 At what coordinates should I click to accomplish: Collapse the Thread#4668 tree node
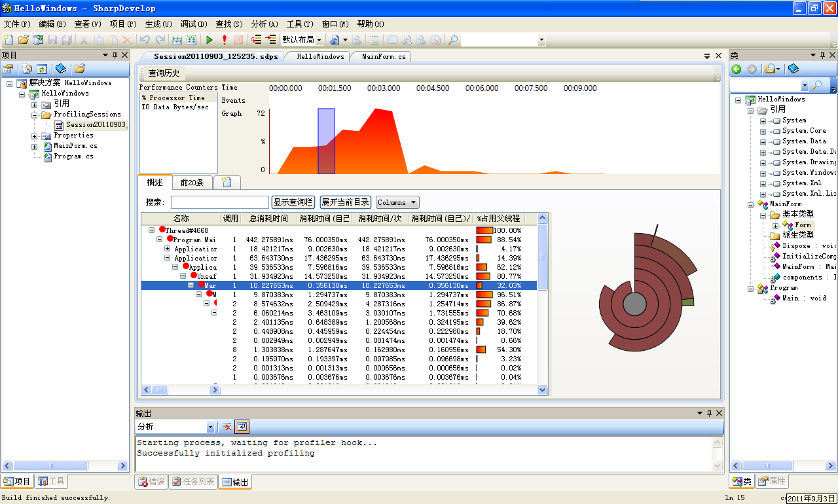pos(152,230)
